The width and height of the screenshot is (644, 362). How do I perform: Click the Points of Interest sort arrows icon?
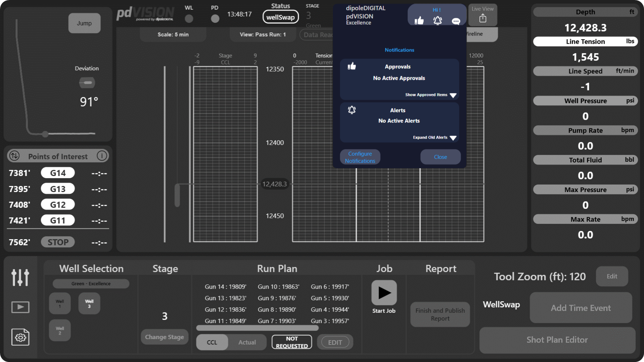point(14,156)
